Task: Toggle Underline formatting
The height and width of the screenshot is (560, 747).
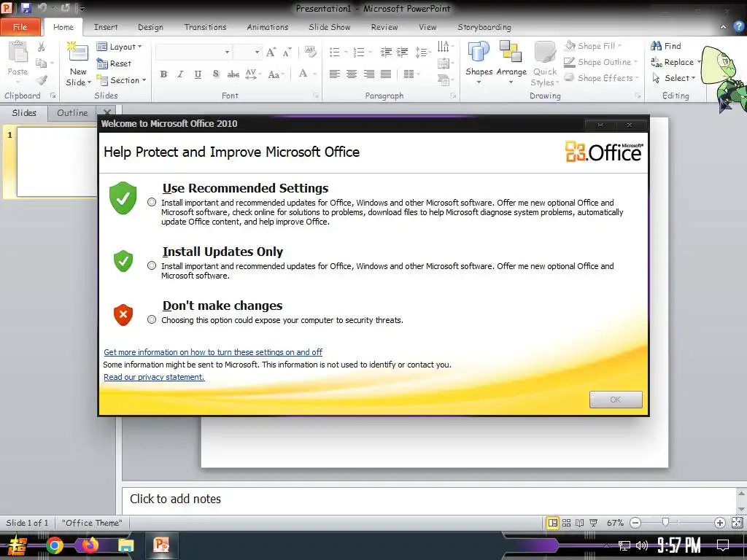Action: [198, 74]
